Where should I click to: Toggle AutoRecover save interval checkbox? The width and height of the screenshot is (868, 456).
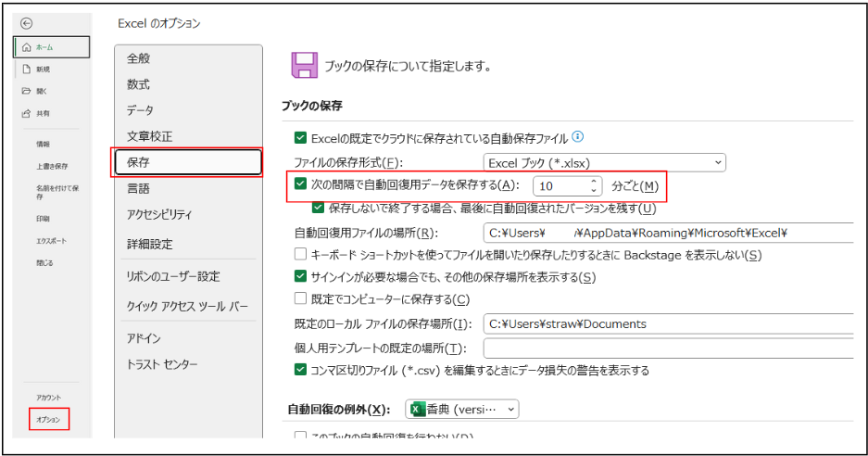point(300,184)
